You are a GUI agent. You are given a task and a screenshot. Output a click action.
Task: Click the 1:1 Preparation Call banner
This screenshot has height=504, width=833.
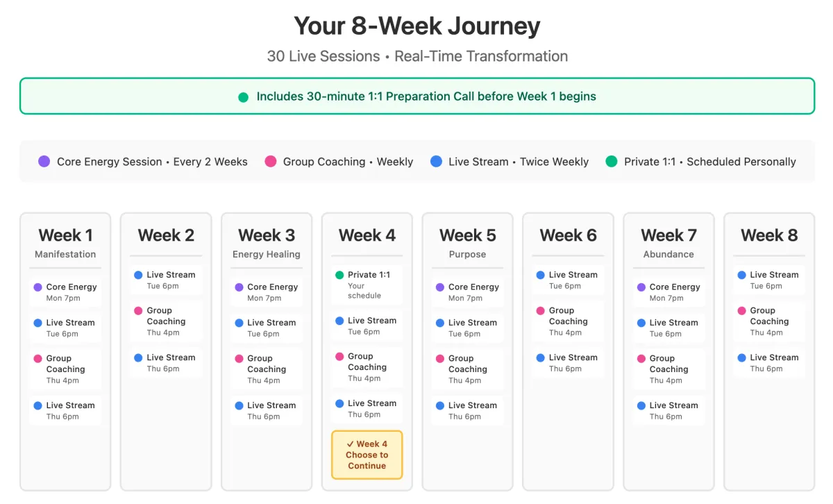click(416, 96)
